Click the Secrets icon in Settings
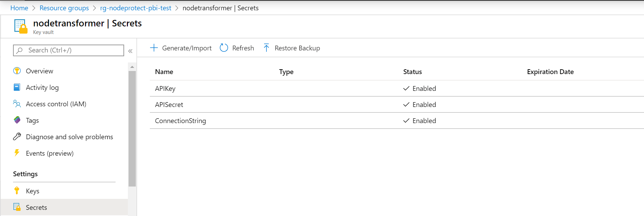 17,207
